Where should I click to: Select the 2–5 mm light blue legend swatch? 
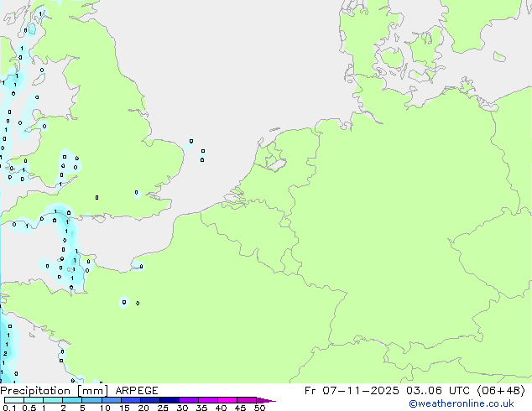pyautogui.click(x=73, y=400)
